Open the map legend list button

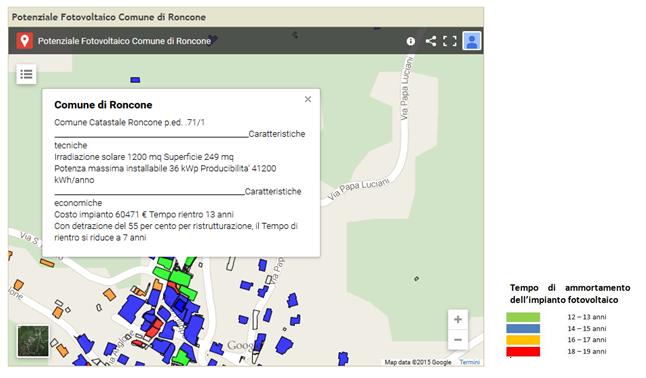click(26, 74)
